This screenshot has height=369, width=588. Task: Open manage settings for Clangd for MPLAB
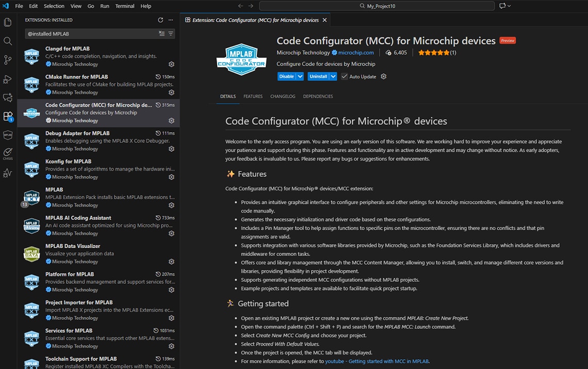point(171,64)
